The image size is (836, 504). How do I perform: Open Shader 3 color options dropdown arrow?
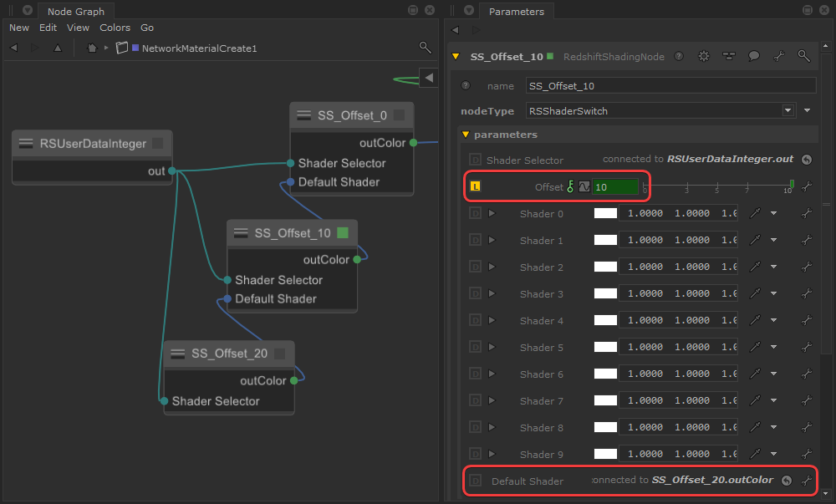[x=773, y=293]
